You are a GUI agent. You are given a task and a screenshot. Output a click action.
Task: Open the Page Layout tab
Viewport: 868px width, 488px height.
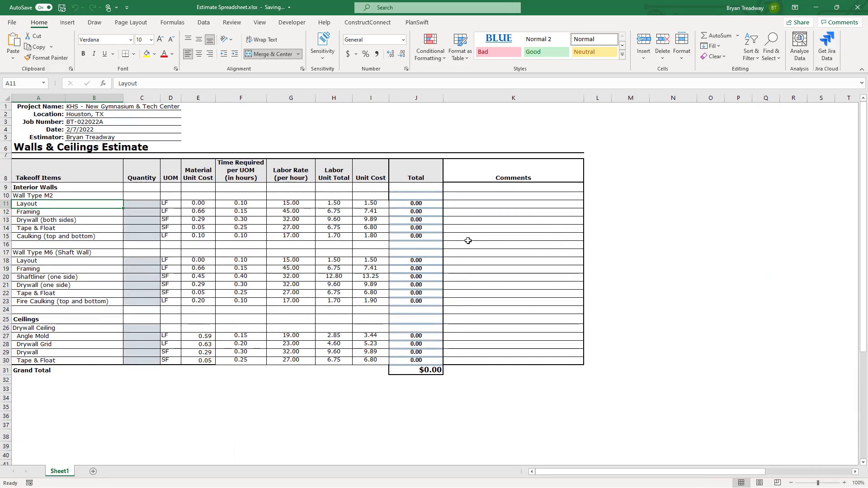pos(131,22)
